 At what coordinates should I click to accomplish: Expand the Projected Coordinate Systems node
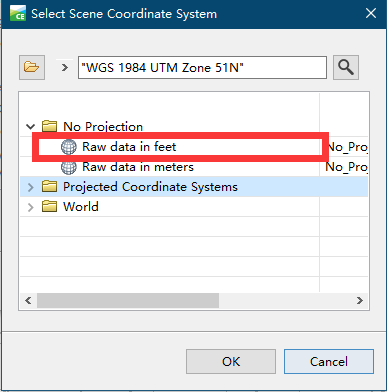click(x=30, y=187)
